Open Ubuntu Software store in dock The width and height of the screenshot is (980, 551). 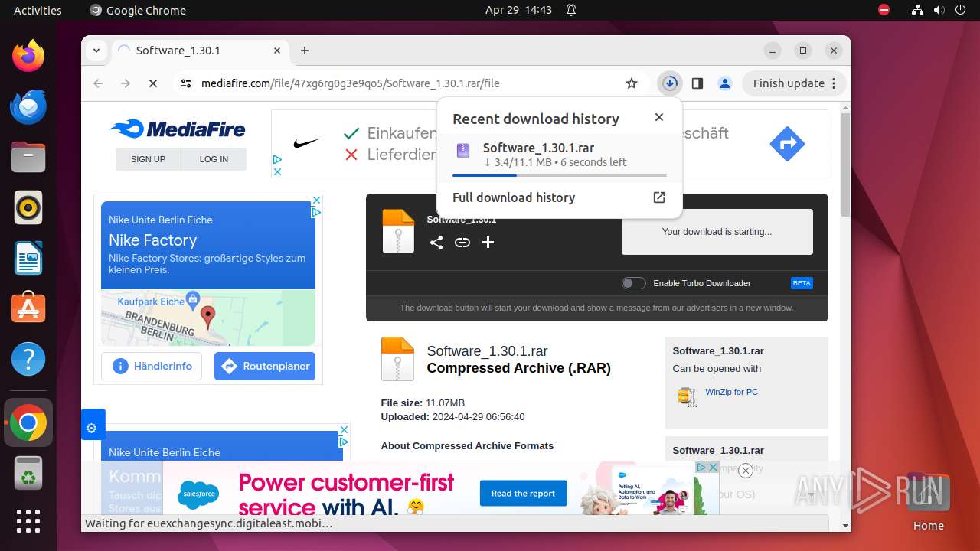(x=28, y=308)
